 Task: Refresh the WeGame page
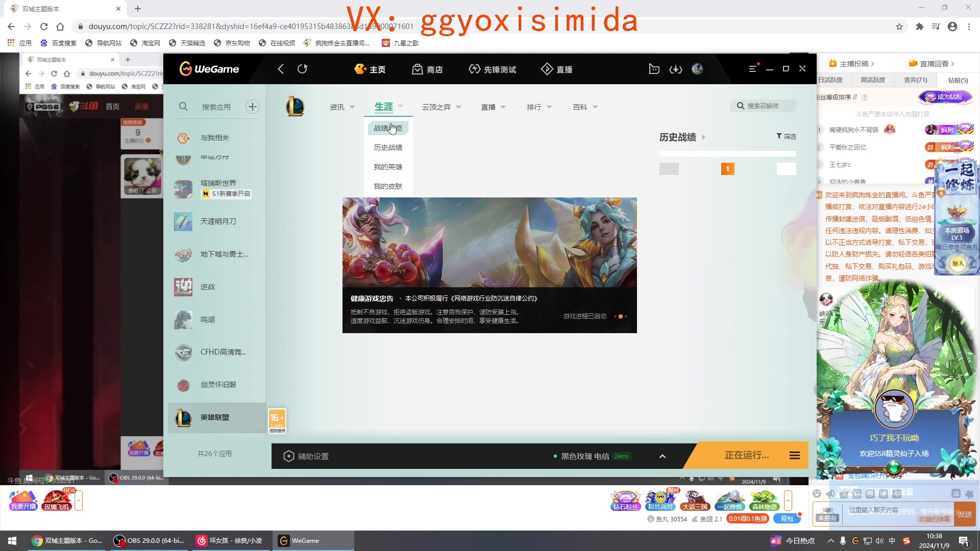pos(302,69)
